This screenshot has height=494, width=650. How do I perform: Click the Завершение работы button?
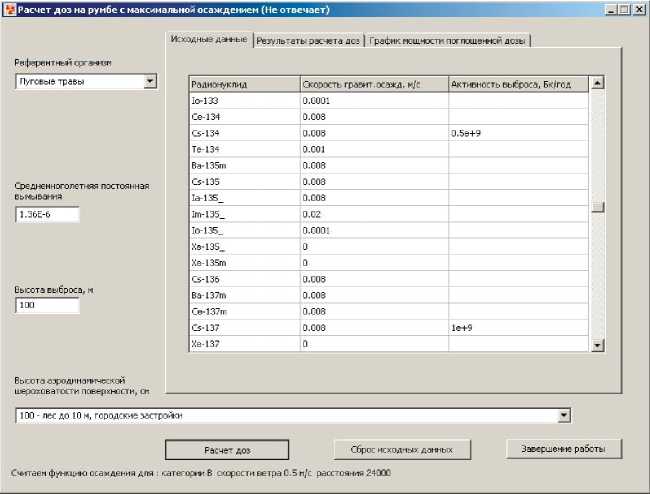point(565,449)
